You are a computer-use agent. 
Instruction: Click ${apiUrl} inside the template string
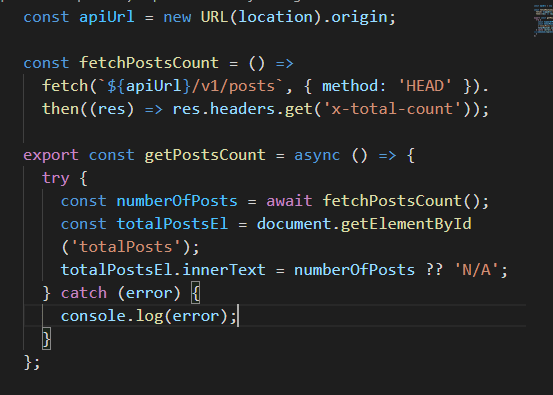pos(148,86)
